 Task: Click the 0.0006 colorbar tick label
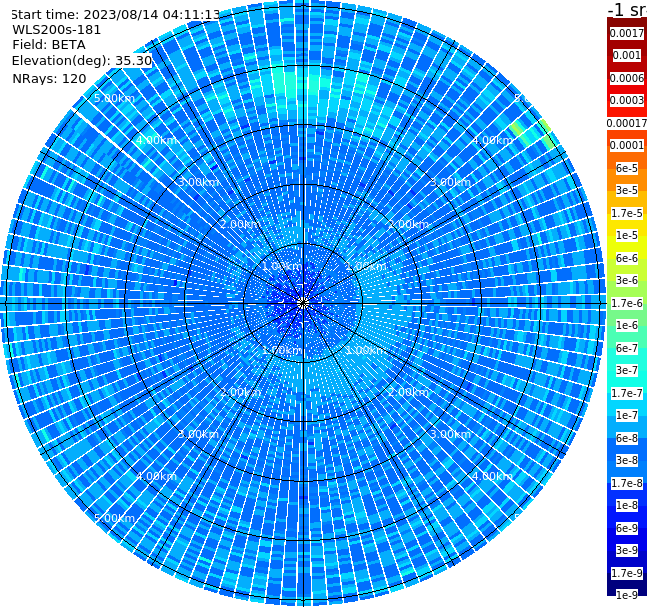coord(626,78)
